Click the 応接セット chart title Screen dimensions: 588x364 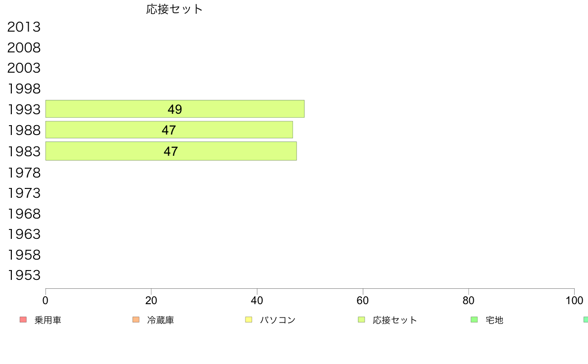tap(174, 9)
